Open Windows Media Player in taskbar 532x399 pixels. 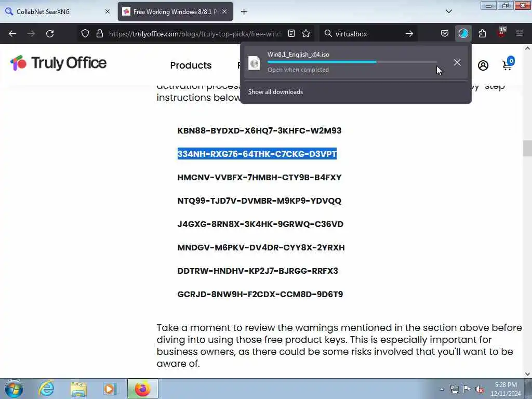[x=110, y=389]
